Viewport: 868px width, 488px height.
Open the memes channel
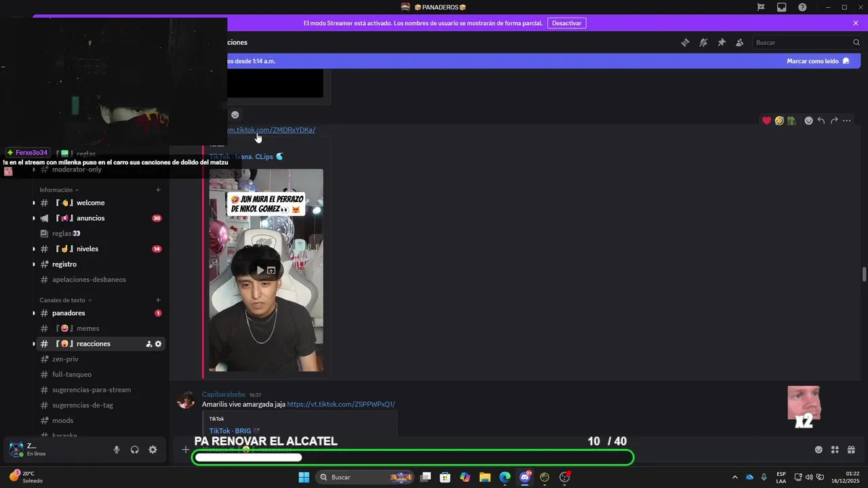(100, 329)
